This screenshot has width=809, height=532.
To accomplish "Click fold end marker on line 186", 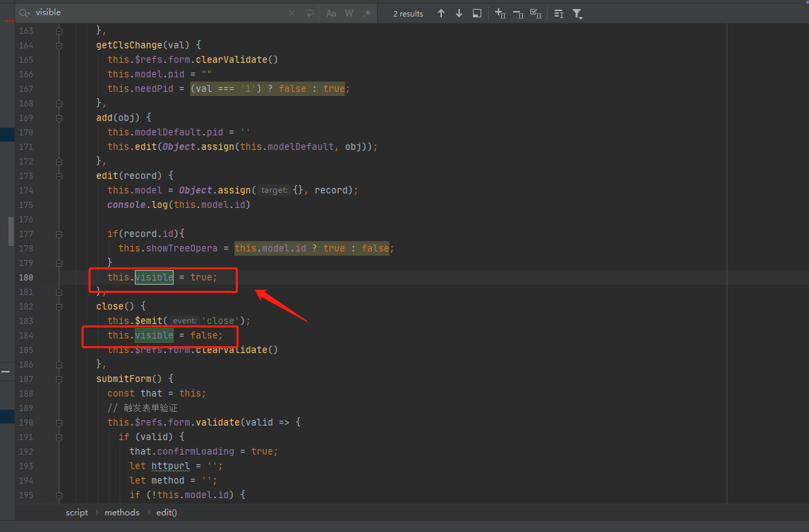I will tap(59, 365).
